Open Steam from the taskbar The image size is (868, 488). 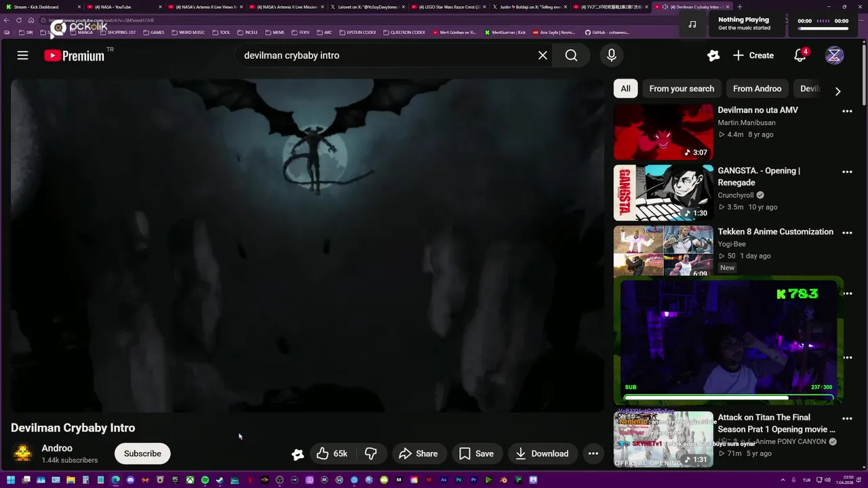point(220,480)
